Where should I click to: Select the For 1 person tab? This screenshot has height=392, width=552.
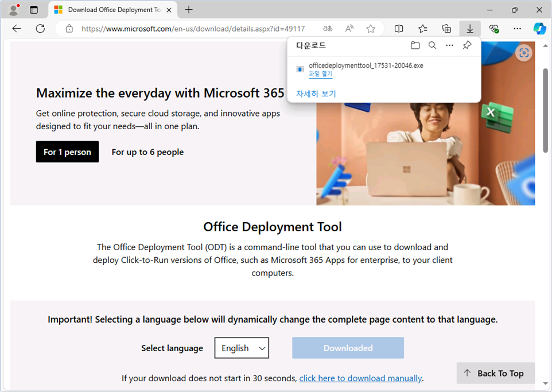pos(67,152)
